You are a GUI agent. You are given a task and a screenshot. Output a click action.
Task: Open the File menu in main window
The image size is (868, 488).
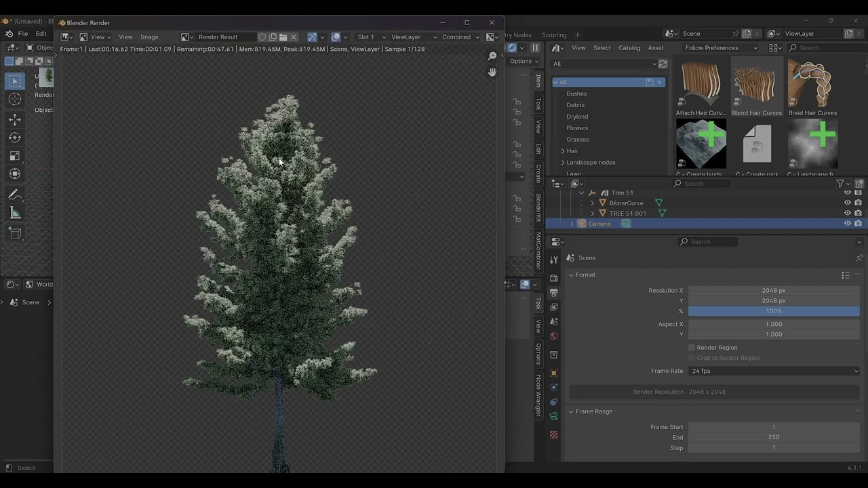pyautogui.click(x=23, y=34)
